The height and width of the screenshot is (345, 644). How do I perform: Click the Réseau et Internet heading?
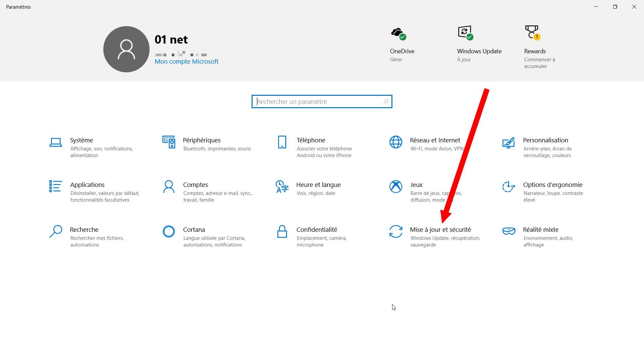pos(435,140)
